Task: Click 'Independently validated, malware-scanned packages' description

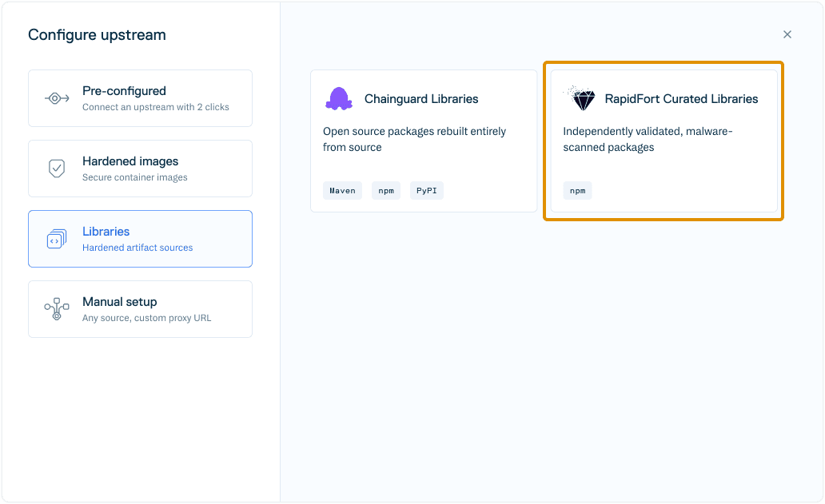Action: tap(648, 139)
